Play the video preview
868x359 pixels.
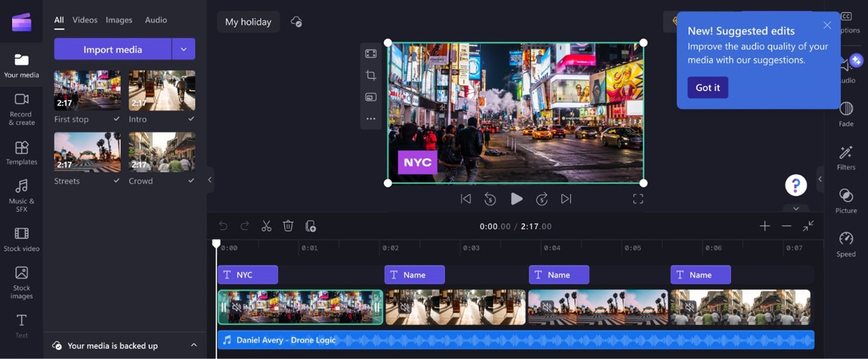point(517,199)
